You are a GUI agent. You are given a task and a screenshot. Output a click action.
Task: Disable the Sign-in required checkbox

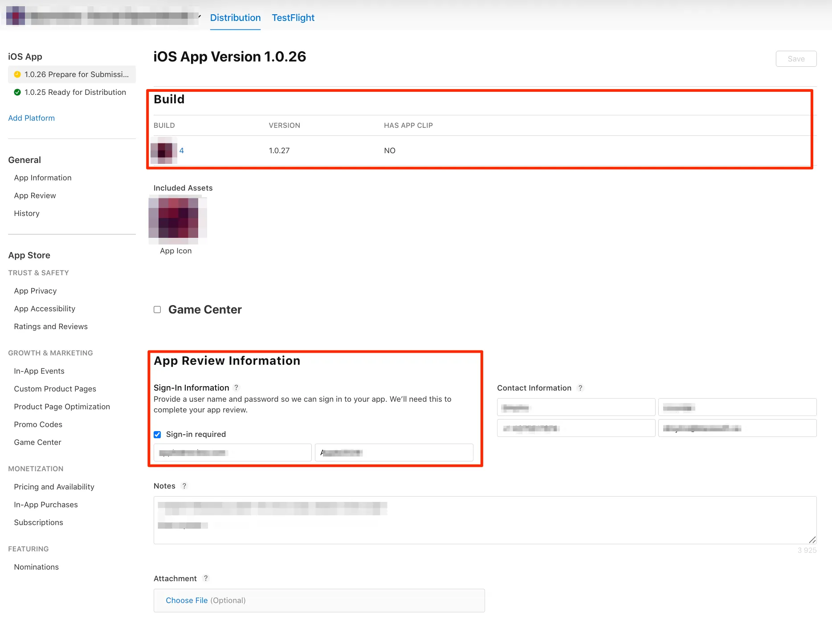[157, 434]
